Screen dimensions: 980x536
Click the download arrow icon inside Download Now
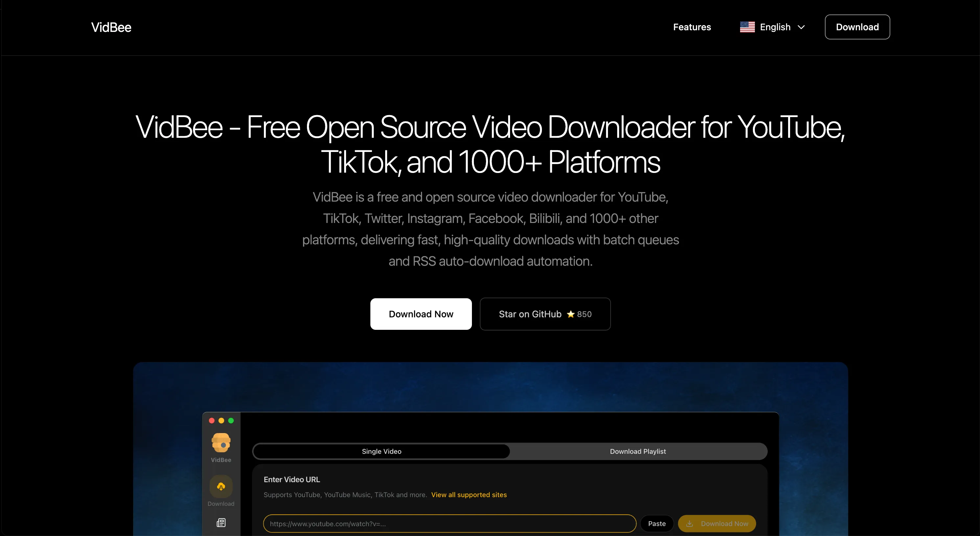(690, 524)
